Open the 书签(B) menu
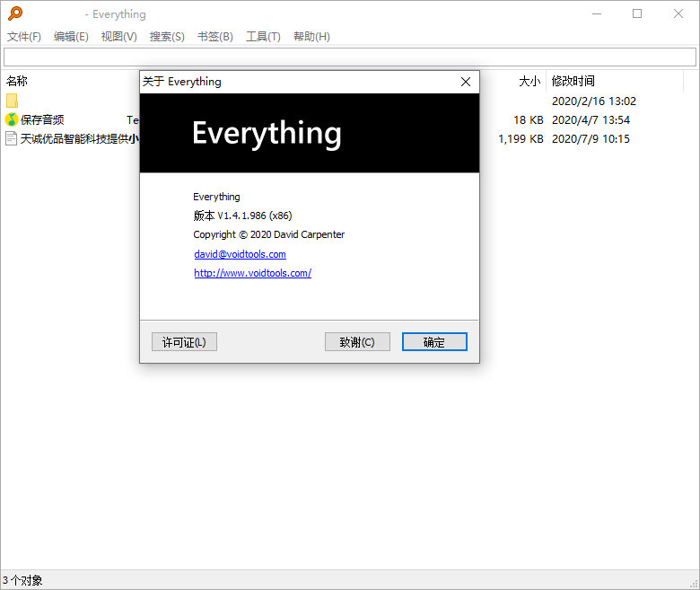The image size is (700, 590). point(215,37)
